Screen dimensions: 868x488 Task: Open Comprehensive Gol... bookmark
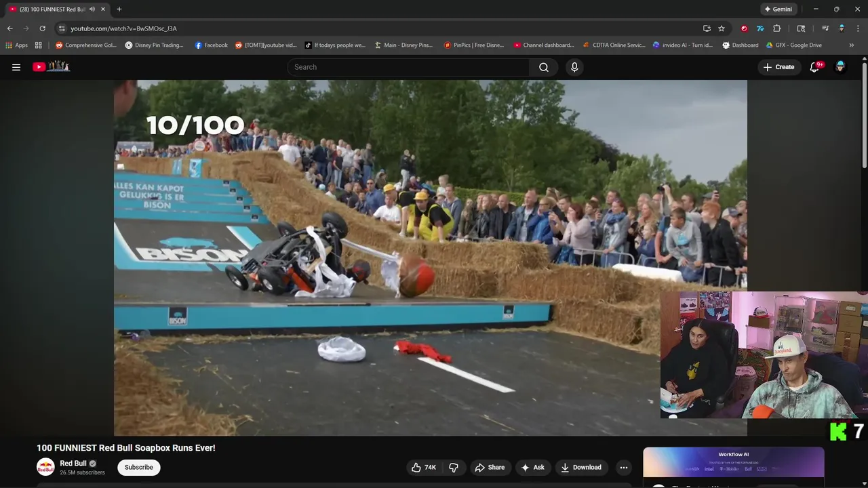[86, 45]
